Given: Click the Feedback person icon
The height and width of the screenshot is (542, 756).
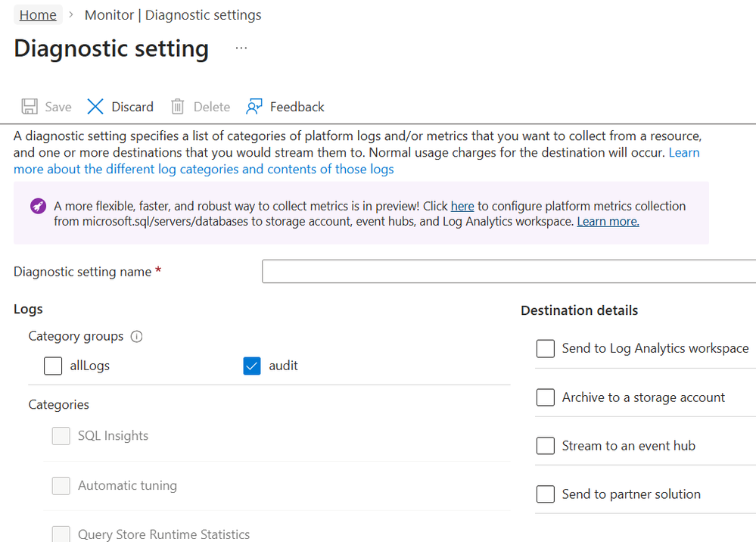Looking at the screenshot, I should pyautogui.click(x=254, y=107).
